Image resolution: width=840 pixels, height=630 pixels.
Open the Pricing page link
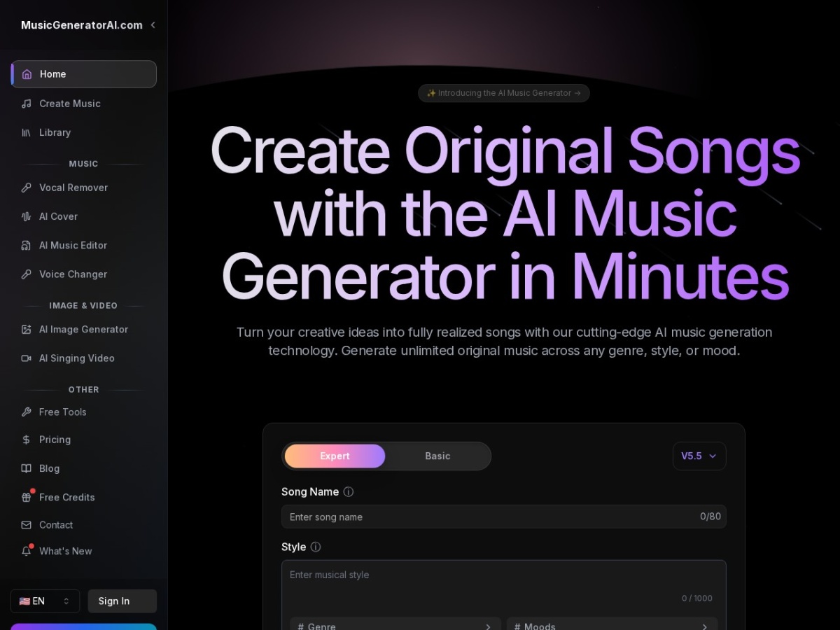tap(84, 440)
